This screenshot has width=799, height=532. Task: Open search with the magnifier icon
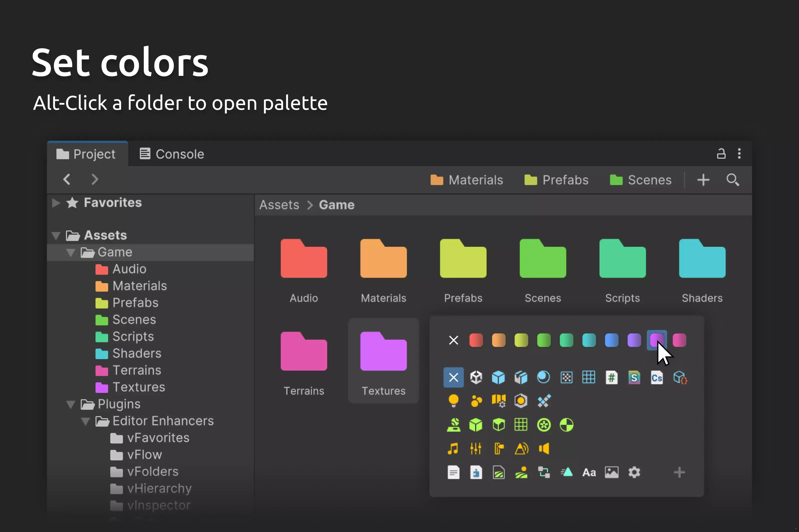tap(733, 180)
